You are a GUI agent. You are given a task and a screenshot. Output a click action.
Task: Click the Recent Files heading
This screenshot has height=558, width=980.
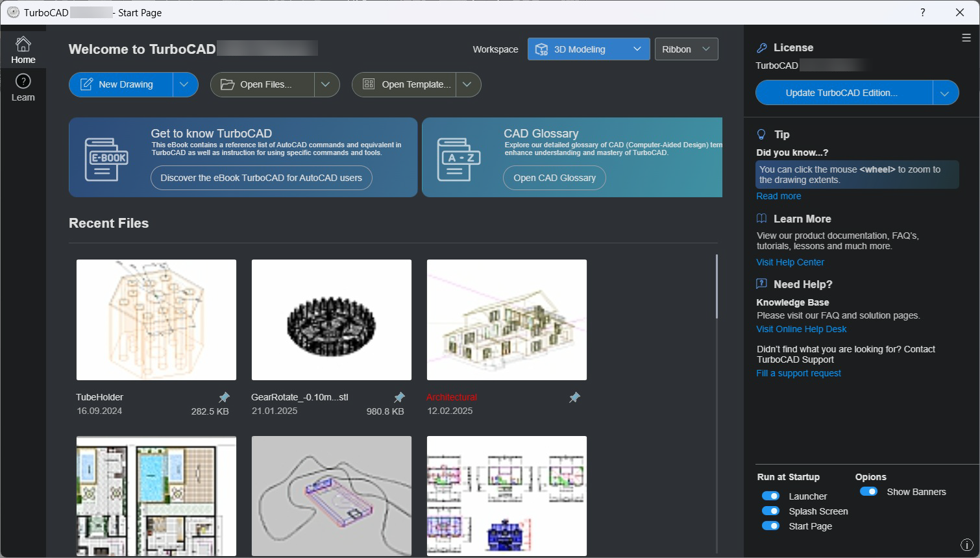[x=108, y=223]
